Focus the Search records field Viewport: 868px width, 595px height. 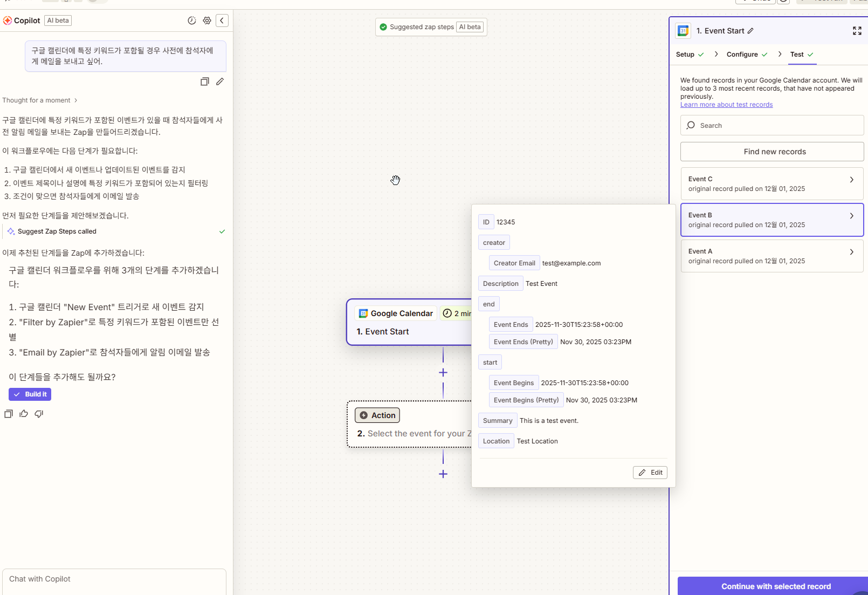click(x=772, y=125)
